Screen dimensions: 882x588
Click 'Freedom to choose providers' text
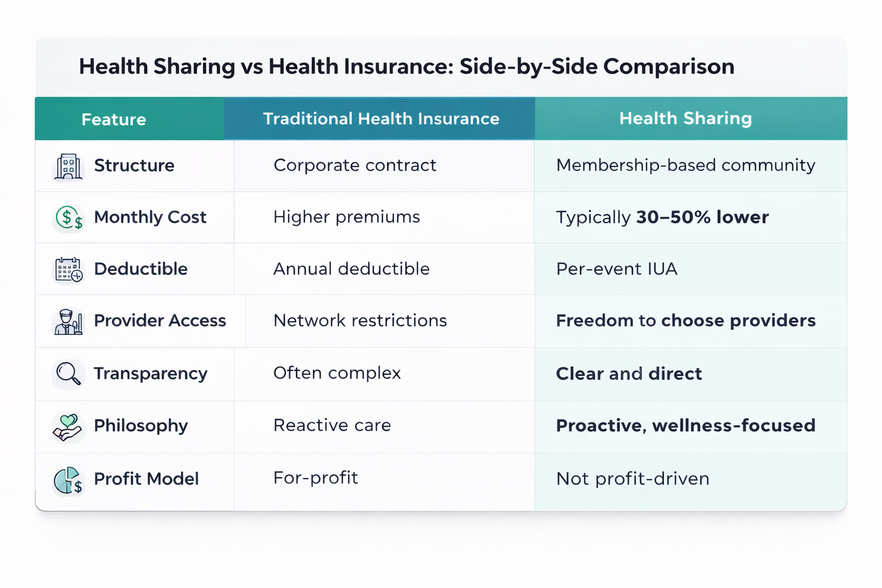(x=686, y=320)
